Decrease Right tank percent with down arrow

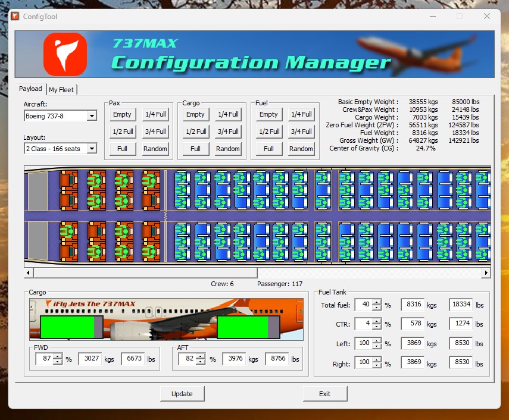coord(377,365)
